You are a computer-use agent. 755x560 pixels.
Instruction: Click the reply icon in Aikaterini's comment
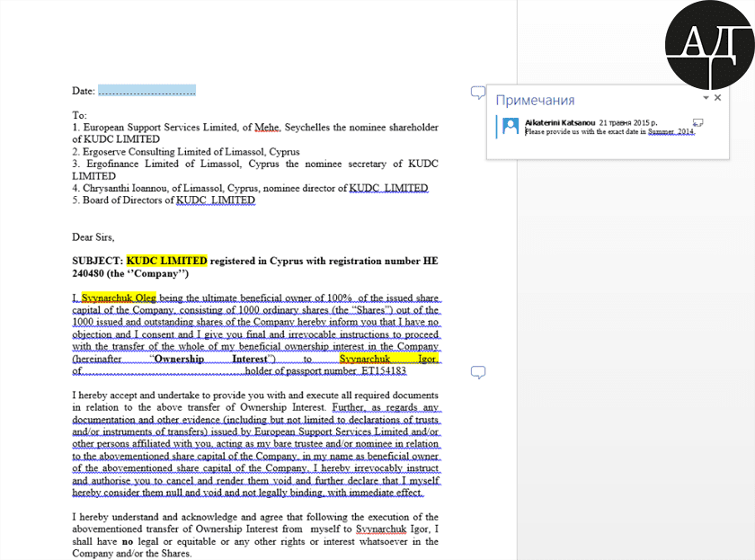(x=697, y=122)
